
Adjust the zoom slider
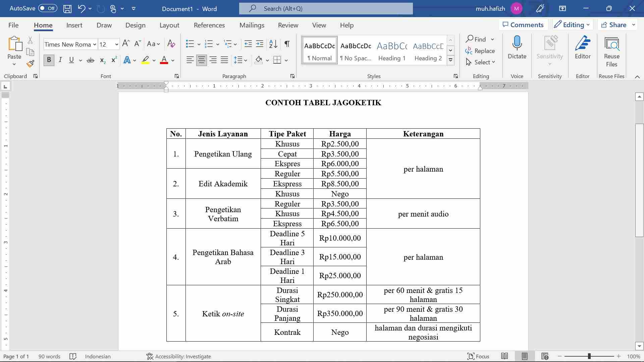[589, 356]
